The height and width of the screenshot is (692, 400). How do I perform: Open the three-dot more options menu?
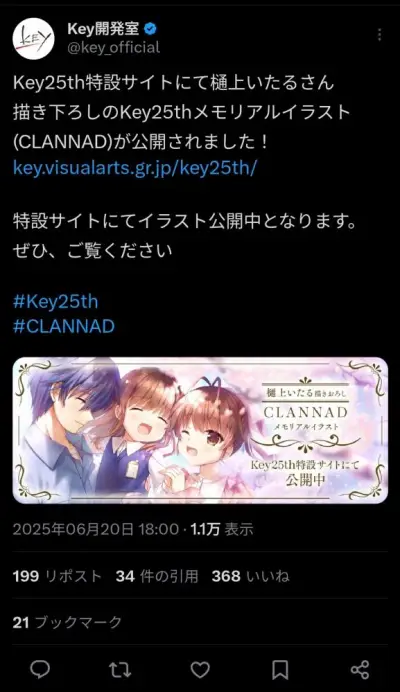[379, 35]
